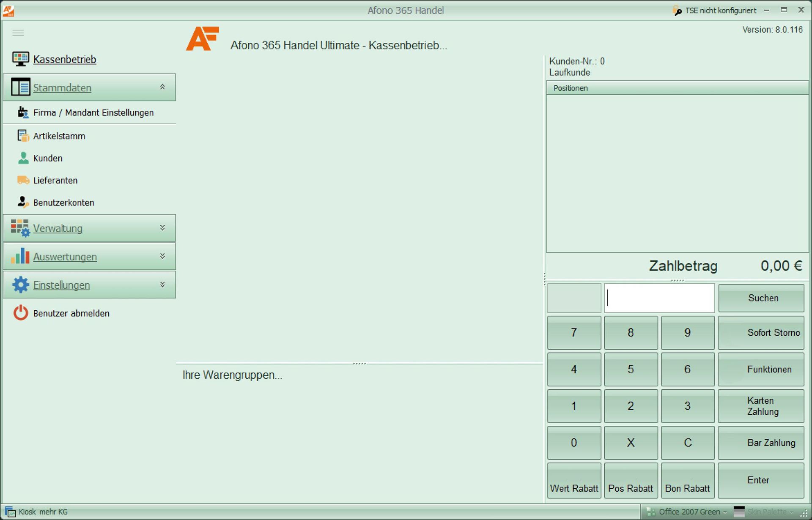Tap keypad digit 0
The image size is (812, 520).
(x=574, y=443)
